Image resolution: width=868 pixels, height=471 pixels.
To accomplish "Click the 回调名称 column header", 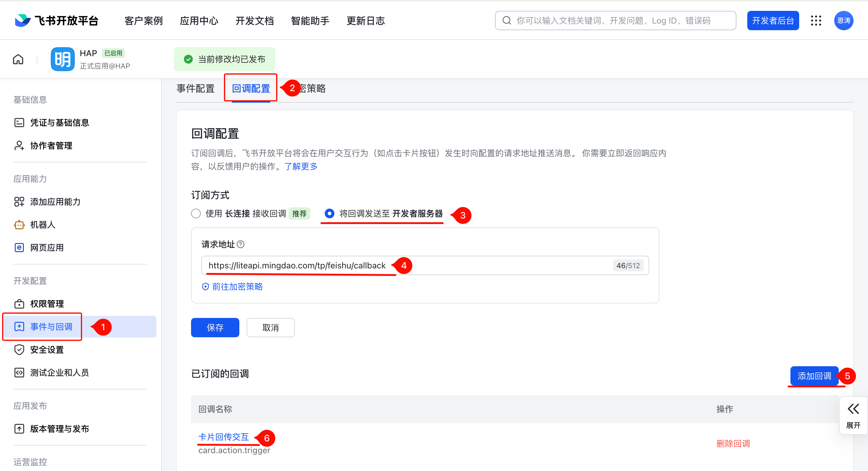I will [x=215, y=409].
